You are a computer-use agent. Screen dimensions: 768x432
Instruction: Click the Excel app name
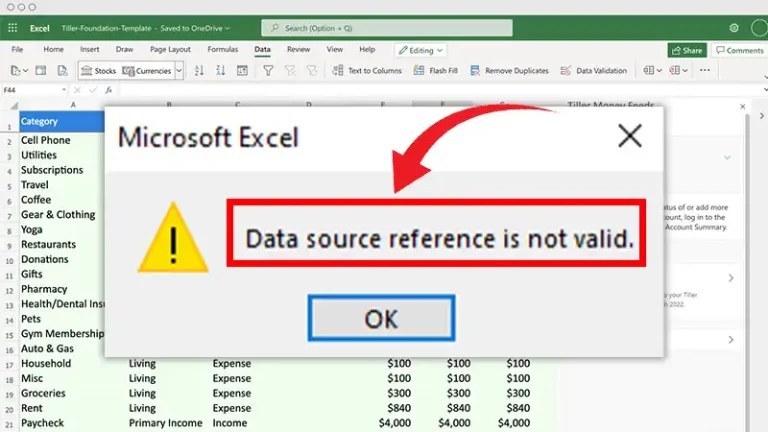(x=40, y=28)
